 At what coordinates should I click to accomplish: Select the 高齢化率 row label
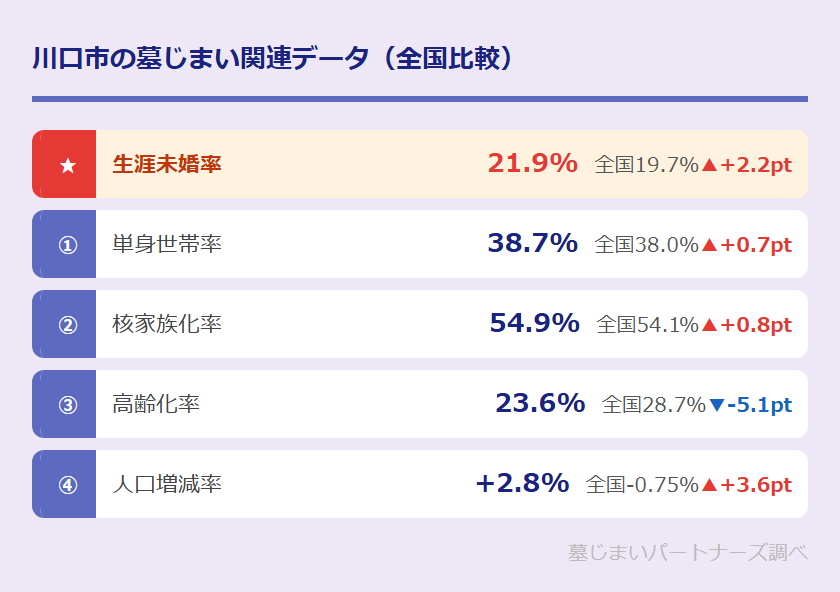156,405
